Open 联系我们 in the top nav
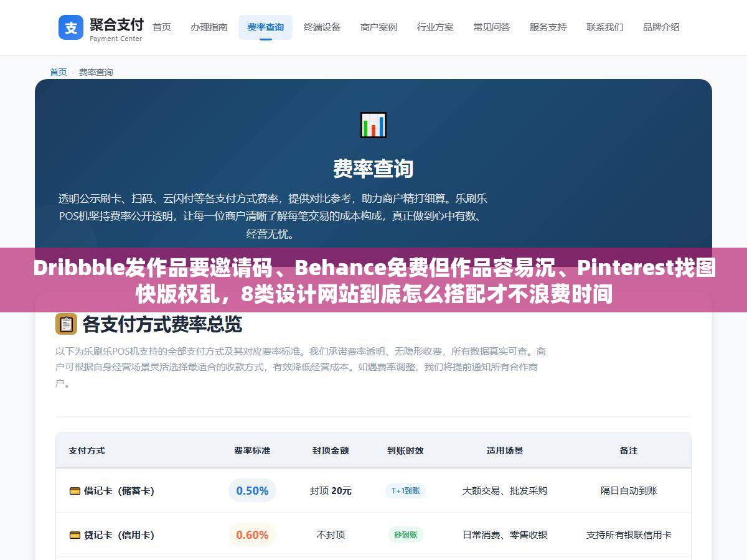747x560 pixels. pyautogui.click(x=605, y=27)
